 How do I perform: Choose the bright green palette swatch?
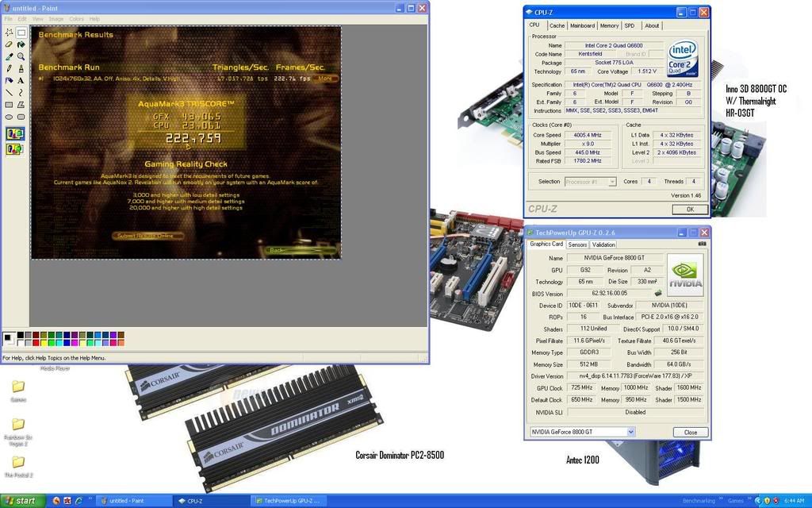click(x=52, y=343)
